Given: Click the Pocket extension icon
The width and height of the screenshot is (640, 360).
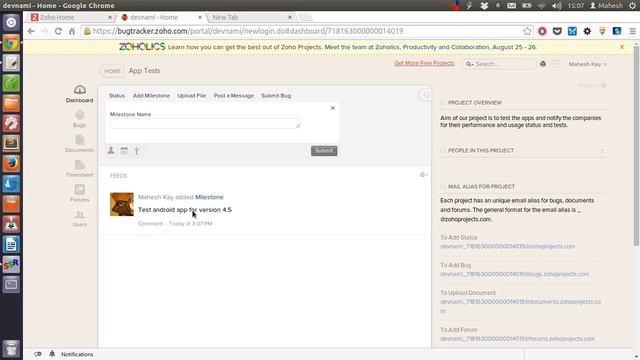Looking at the screenshot, I should coord(557,31).
